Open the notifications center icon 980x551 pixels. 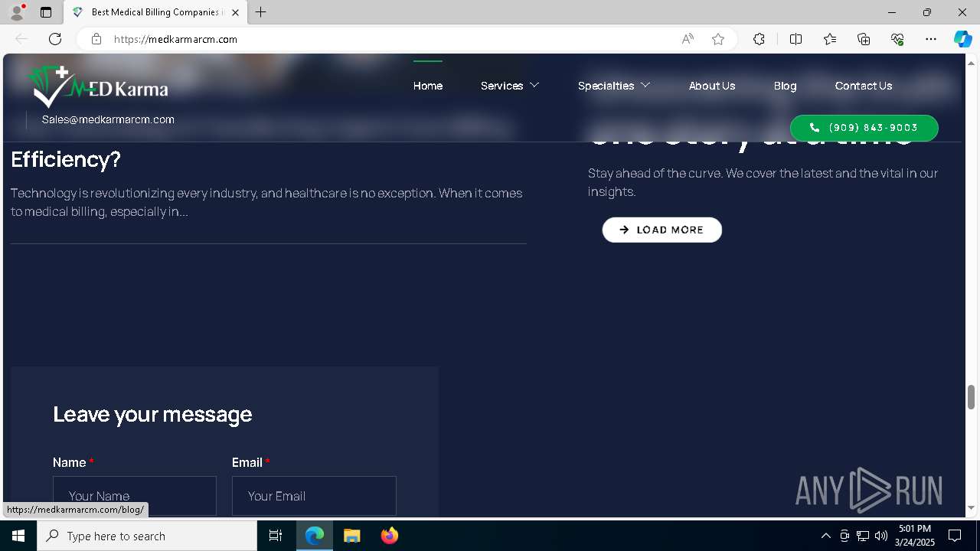pyautogui.click(x=955, y=536)
